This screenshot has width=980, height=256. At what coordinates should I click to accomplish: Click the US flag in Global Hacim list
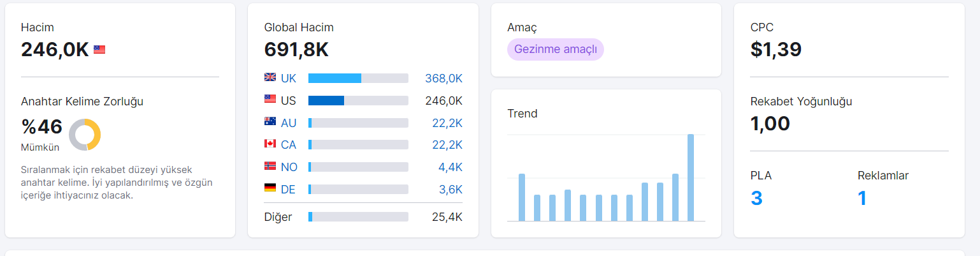[x=270, y=100]
